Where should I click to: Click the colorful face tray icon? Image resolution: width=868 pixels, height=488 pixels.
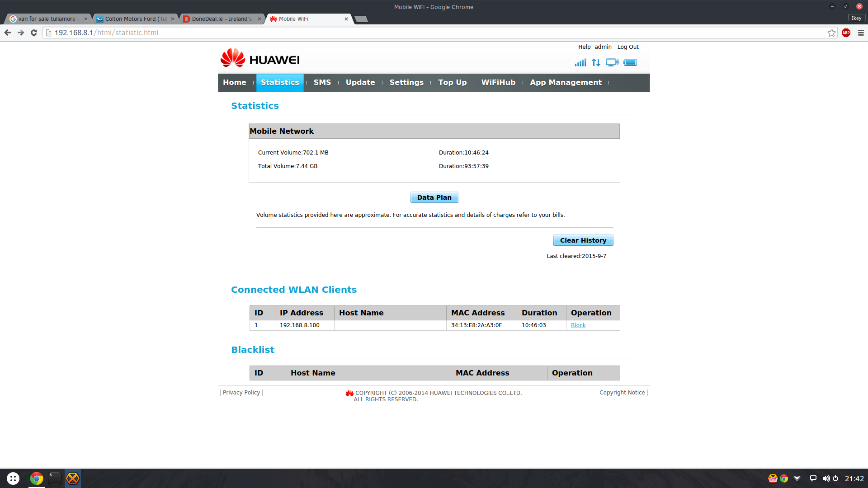click(x=773, y=478)
